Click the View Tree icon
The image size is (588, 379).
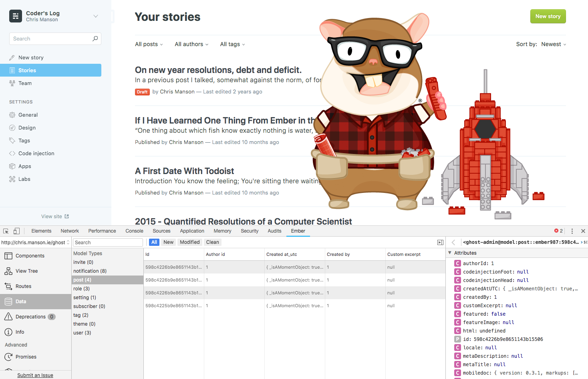[x=8, y=271]
